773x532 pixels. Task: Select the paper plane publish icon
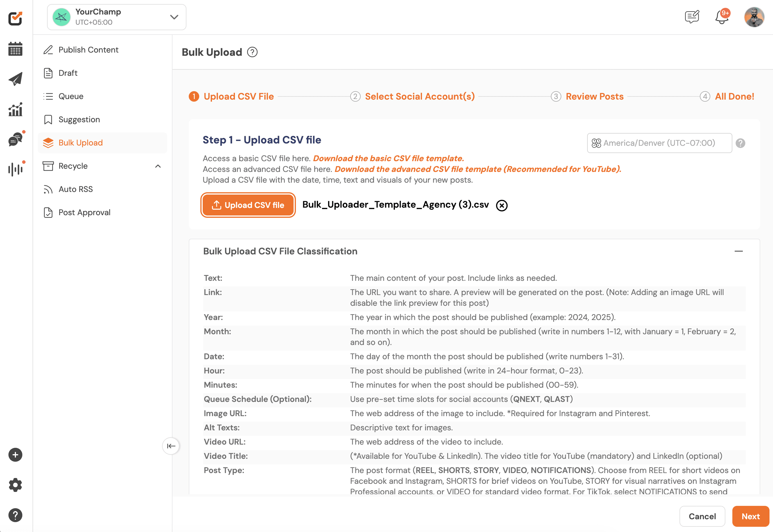[15, 79]
